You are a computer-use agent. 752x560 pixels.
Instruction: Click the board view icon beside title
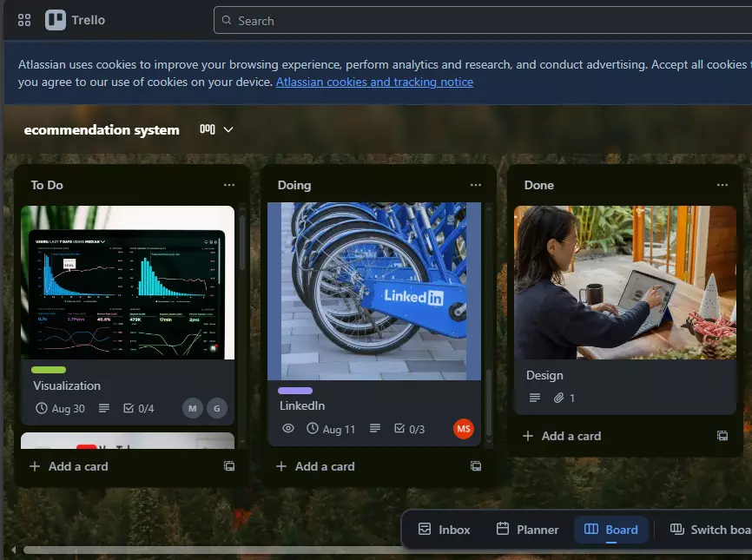208,129
